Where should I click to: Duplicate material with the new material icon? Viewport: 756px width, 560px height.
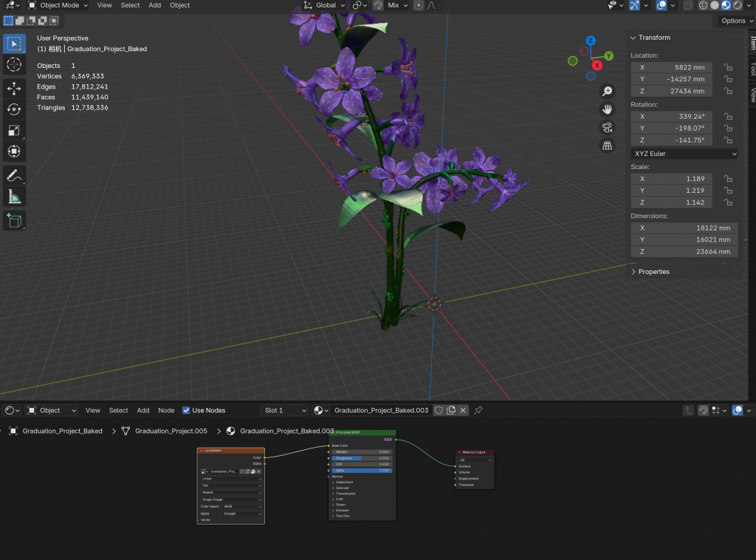pyautogui.click(x=451, y=411)
